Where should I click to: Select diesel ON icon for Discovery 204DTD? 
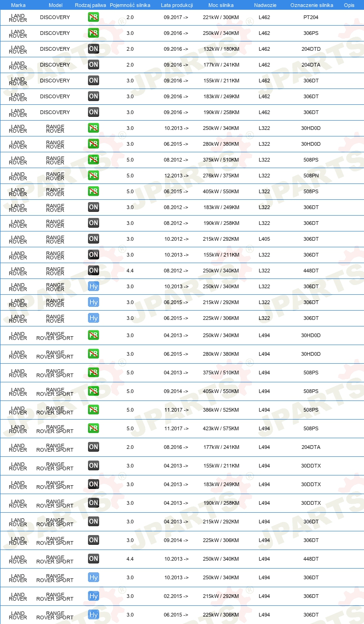[94, 49]
